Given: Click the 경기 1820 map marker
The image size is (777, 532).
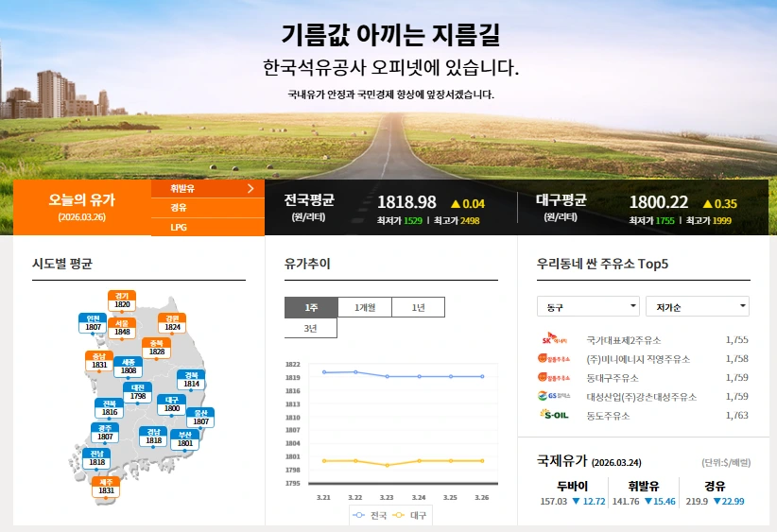Looking at the screenshot, I should [122, 300].
